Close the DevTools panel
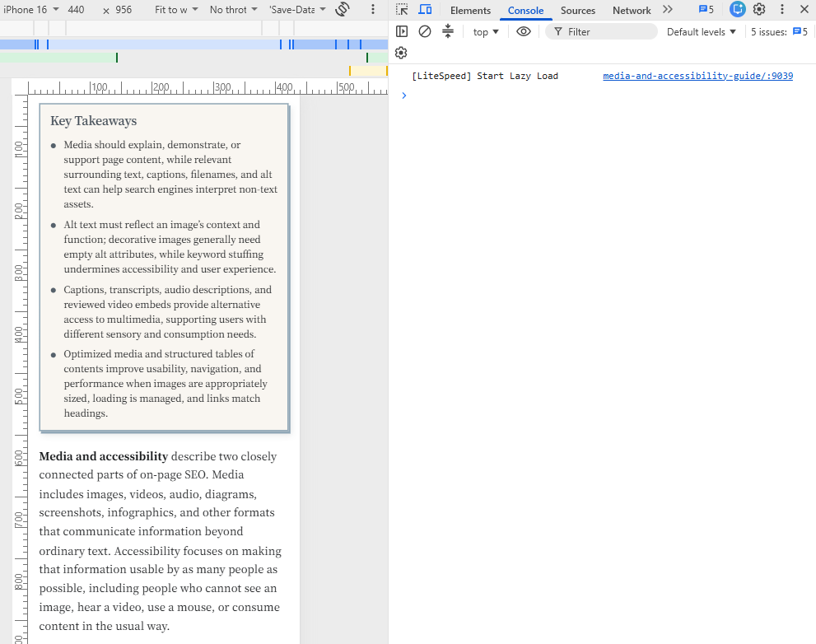816x644 pixels. [804, 9]
